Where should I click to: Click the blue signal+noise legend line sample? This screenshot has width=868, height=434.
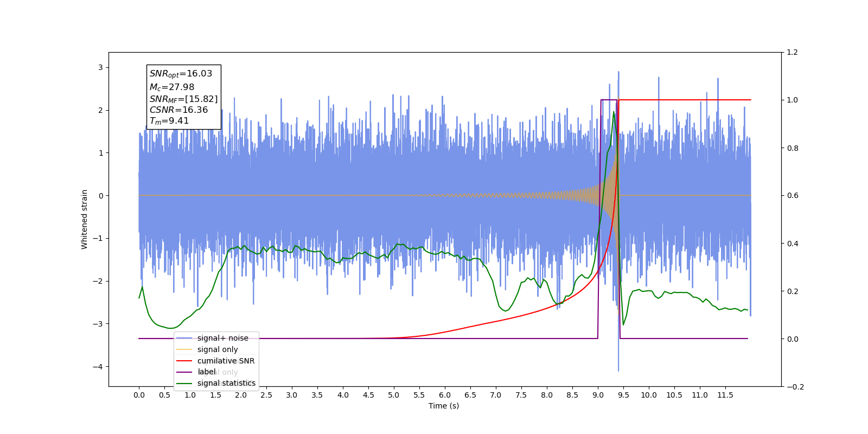click(x=184, y=338)
